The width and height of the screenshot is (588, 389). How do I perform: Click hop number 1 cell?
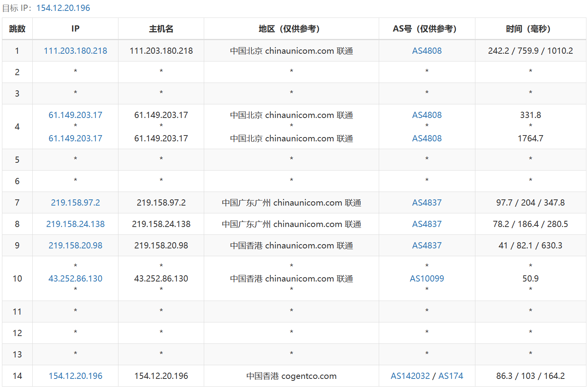17,51
